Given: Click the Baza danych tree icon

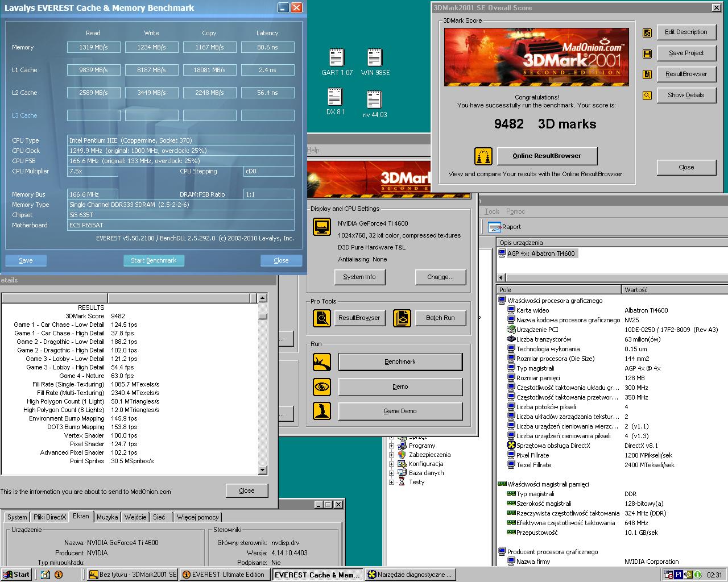Looking at the screenshot, I should pos(402,473).
